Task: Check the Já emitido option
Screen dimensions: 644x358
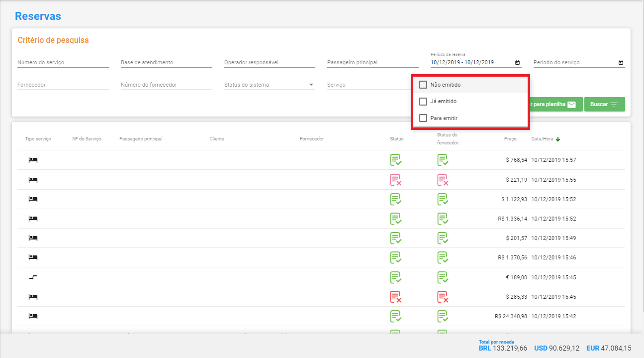Action: [x=423, y=102]
